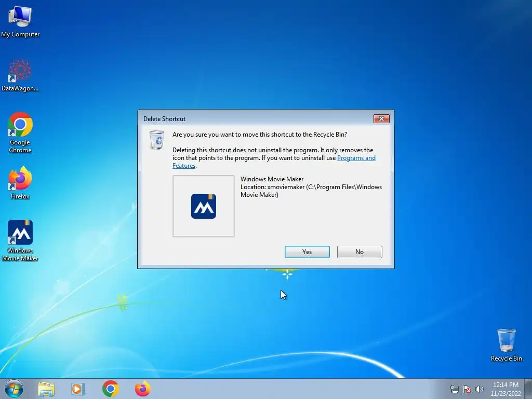This screenshot has width=532, height=399.
Task: Select the Recycle Bin desktop icon
Action: tap(506, 345)
